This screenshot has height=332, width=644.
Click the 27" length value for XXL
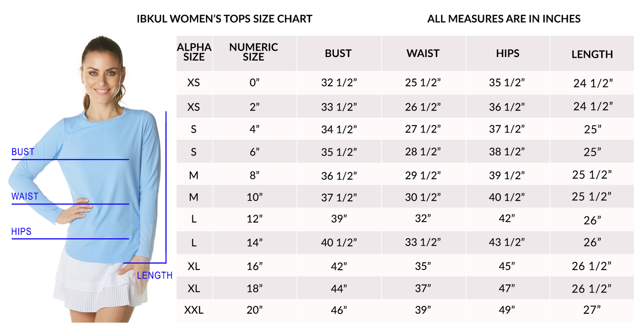[x=592, y=310]
